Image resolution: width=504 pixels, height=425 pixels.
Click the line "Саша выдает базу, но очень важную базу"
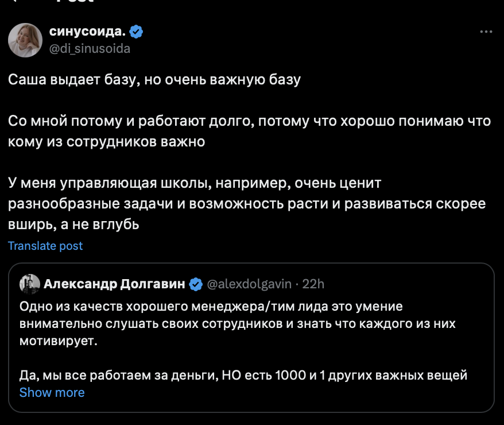(154, 80)
